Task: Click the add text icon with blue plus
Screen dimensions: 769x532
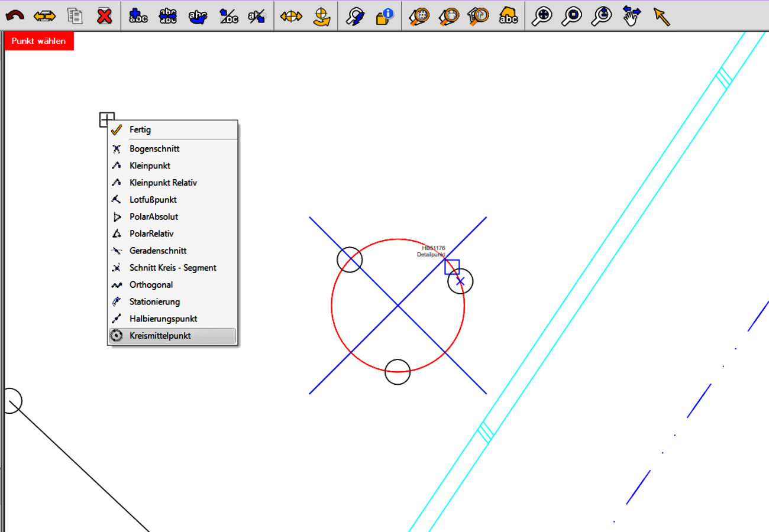Action: [138, 16]
